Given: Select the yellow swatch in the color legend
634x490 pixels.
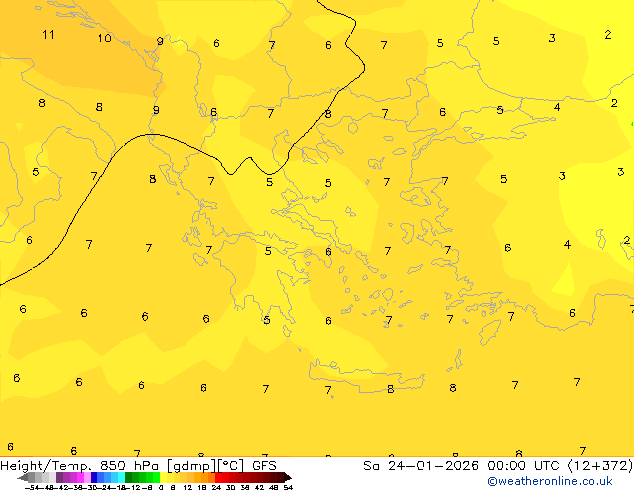Looking at the screenshot, I should click(x=163, y=477).
